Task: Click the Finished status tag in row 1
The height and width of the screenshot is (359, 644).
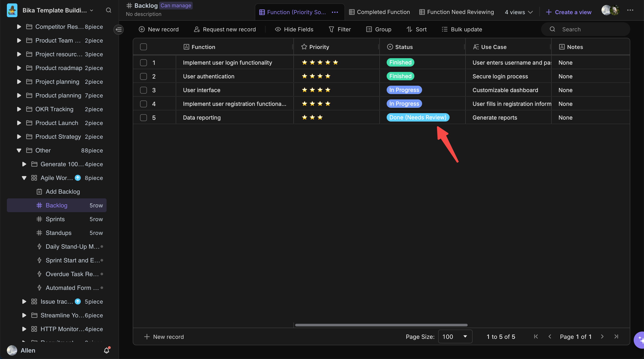Action: [400, 62]
